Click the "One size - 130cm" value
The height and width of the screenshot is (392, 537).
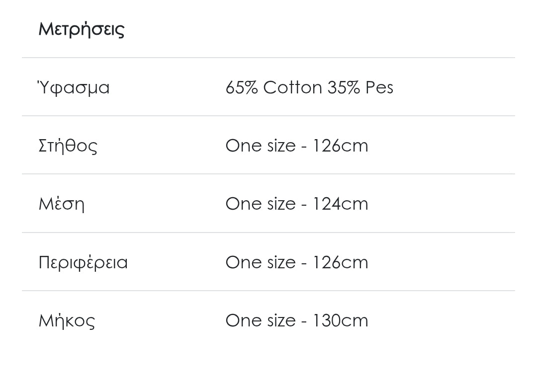click(297, 320)
